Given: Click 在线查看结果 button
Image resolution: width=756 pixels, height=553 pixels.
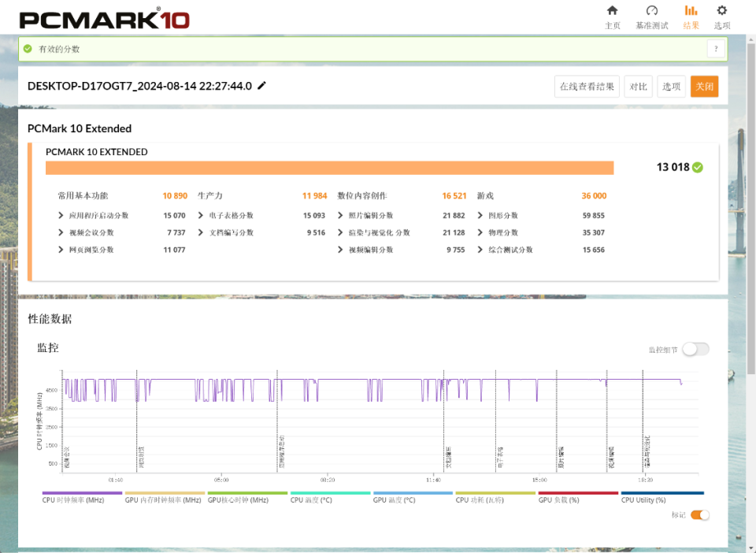Looking at the screenshot, I should 587,87.
